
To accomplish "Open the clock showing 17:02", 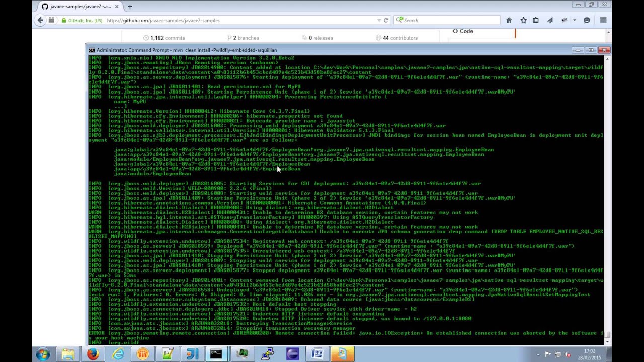I will (x=590, y=354).
